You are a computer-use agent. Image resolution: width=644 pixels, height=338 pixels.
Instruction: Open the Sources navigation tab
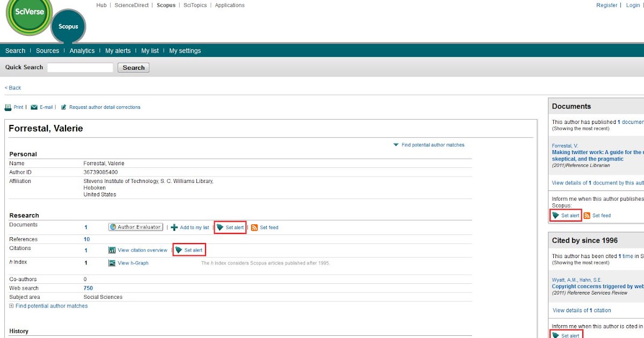(x=47, y=51)
